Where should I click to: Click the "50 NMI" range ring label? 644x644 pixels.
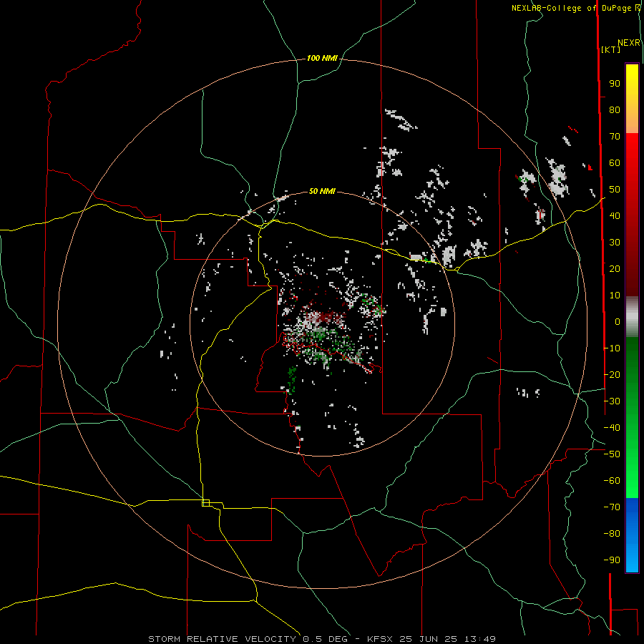tap(322, 191)
